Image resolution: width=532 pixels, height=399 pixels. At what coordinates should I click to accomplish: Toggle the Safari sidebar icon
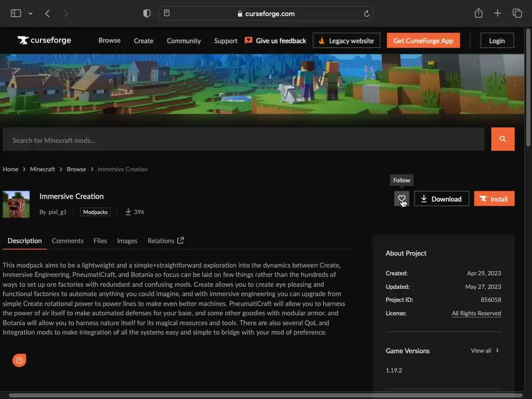[x=16, y=14]
